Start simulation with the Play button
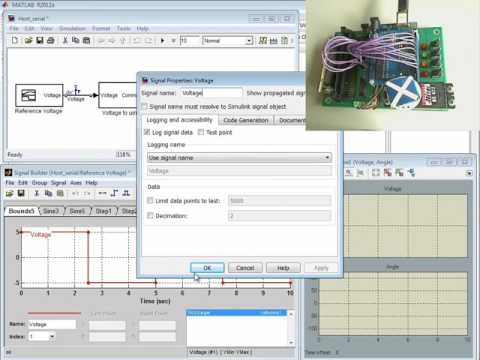Screen dimensions: 480x360 coord(162,41)
